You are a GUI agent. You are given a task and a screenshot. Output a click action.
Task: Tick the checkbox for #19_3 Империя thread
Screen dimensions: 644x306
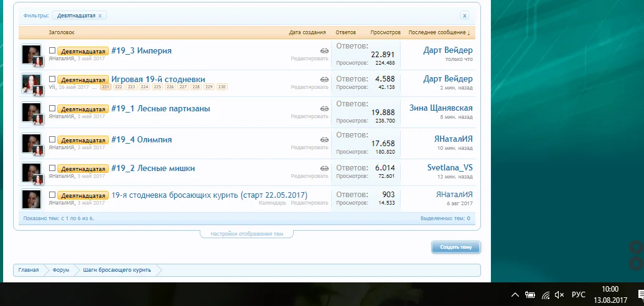point(52,51)
